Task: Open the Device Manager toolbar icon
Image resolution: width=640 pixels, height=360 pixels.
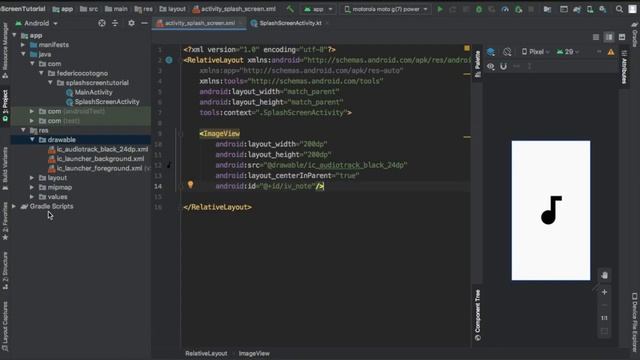Action: (x=590, y=9)
